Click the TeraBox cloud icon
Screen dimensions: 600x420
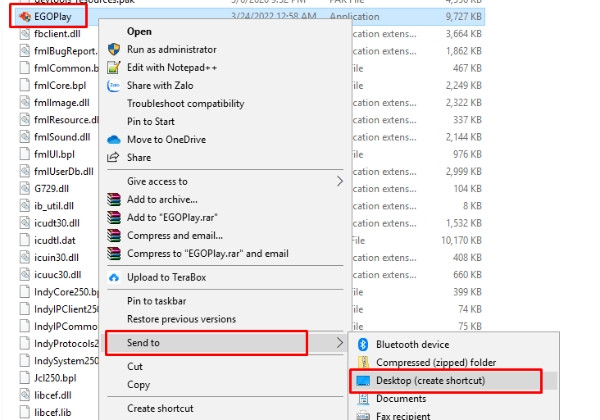tap(114, 277)
